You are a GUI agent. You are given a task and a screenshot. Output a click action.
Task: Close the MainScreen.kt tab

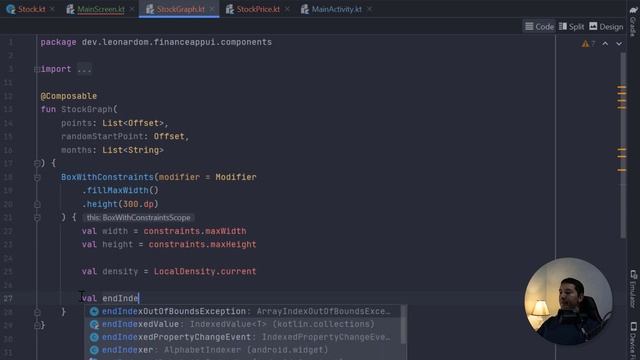point(132,9)
